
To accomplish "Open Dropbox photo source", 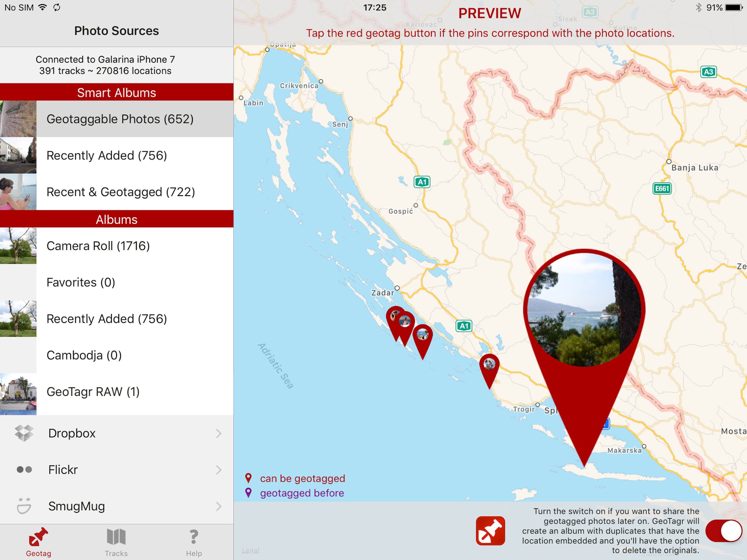I will pos(117,433).
